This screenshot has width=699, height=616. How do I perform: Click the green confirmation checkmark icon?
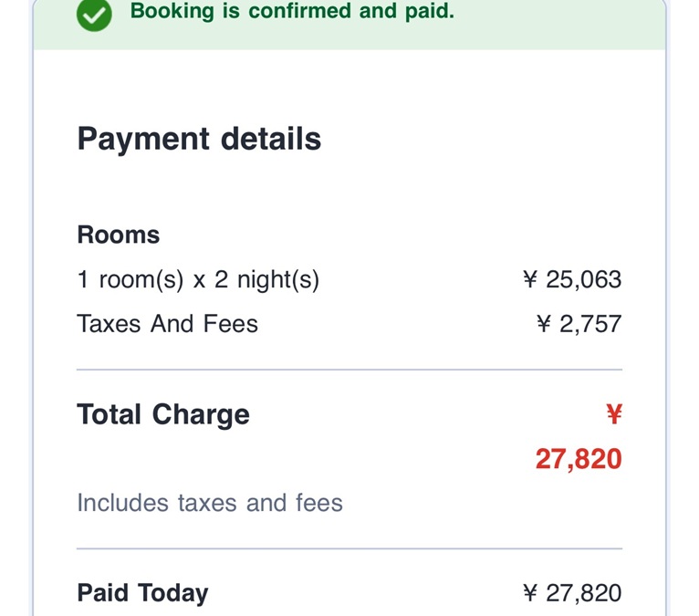94,14
